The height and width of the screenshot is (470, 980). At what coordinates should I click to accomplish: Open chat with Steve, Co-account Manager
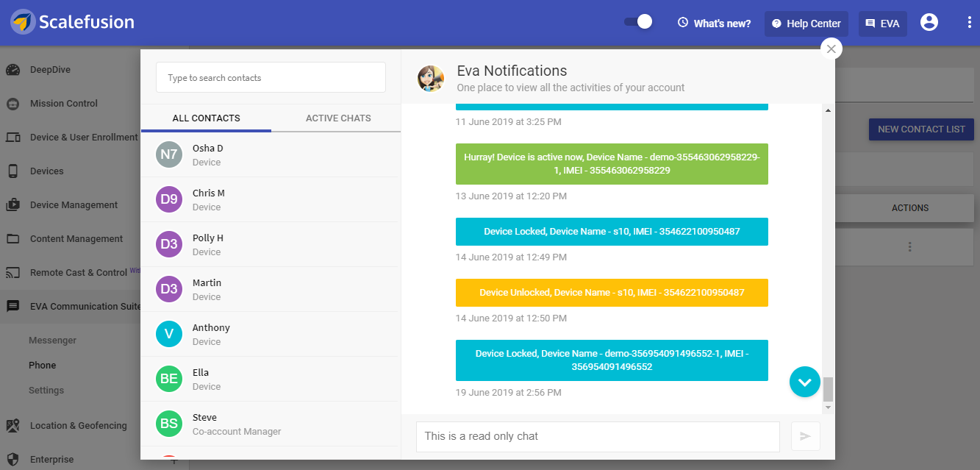271,424
